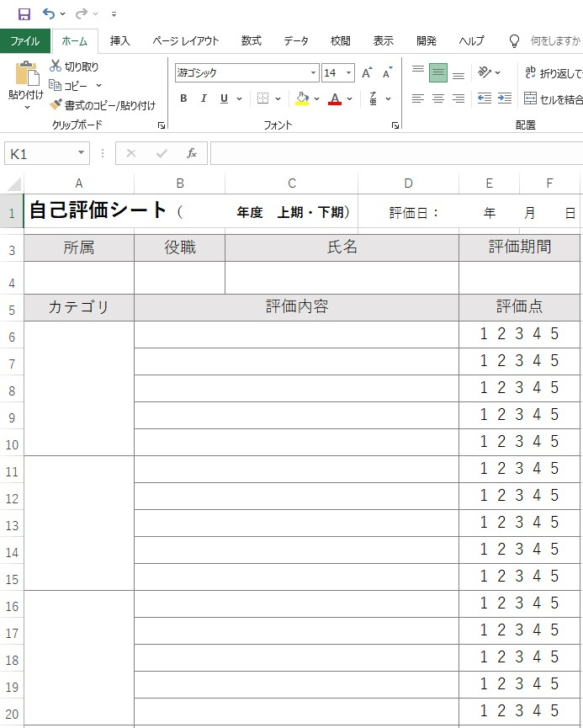
Task: Expand the 貼り付け options arrow
Action: pyautogui.click(x=27, y=107)
